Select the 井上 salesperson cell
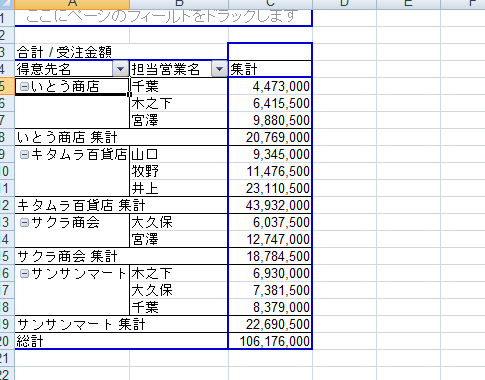485x380 pixels. click(179, 188)
